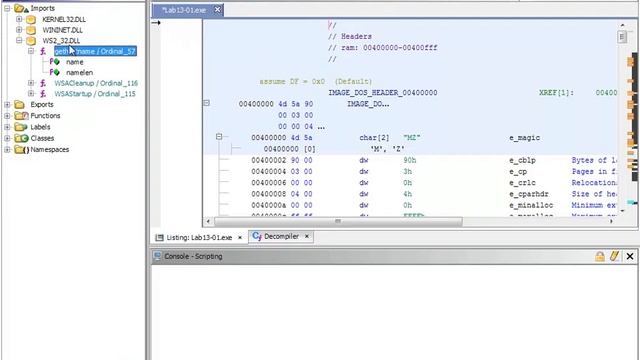Expand the KERNEL32.DLL import node
This screenshot has width=640, height=360.
[x=19, y=19]
